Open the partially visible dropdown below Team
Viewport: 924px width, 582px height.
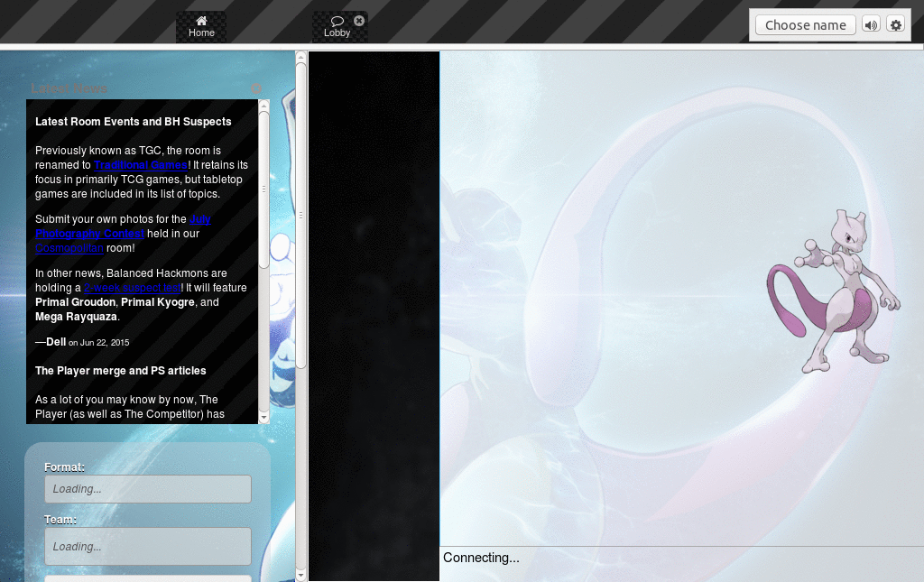tap(147, 578)
